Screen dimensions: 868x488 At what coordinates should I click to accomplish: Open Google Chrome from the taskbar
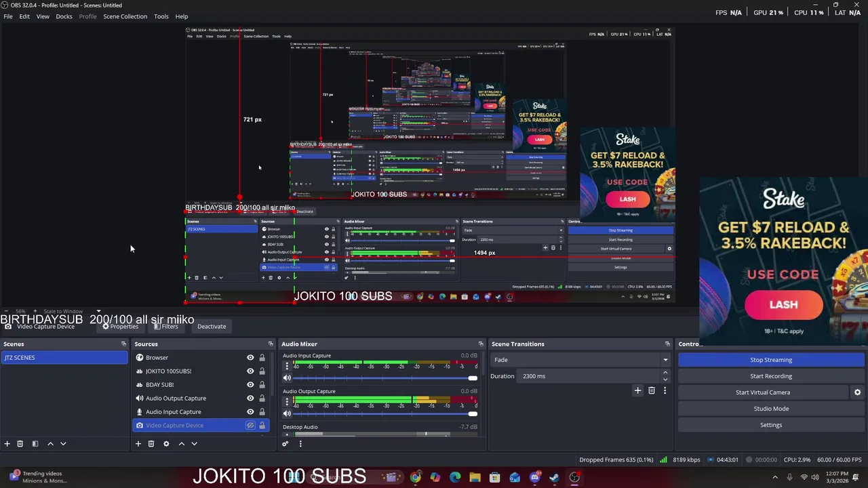pos(415,477)
